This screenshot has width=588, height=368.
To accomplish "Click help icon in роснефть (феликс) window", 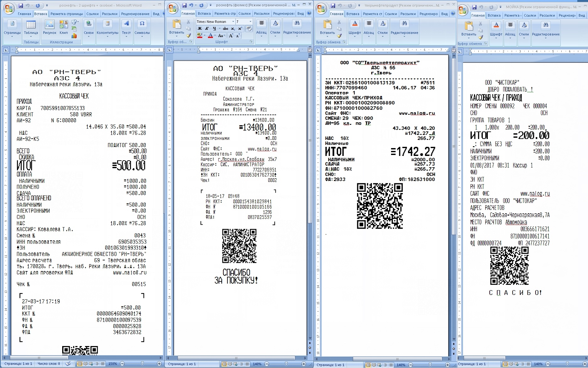I will click(309, 13).
